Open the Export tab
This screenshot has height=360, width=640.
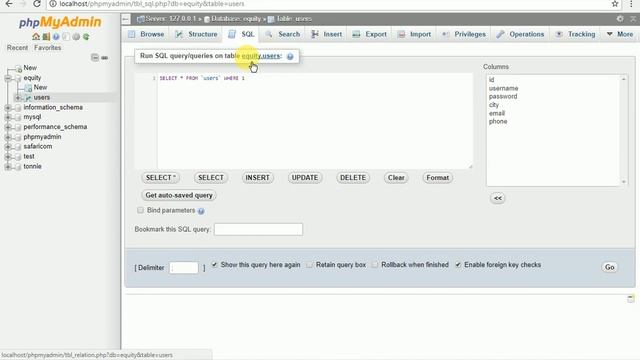pyautogui.click(x=369, y=34)
